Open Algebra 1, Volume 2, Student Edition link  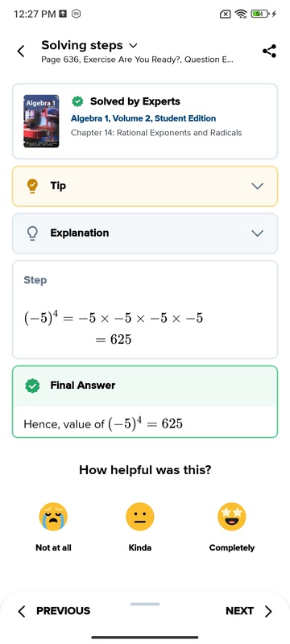point(143,118)
